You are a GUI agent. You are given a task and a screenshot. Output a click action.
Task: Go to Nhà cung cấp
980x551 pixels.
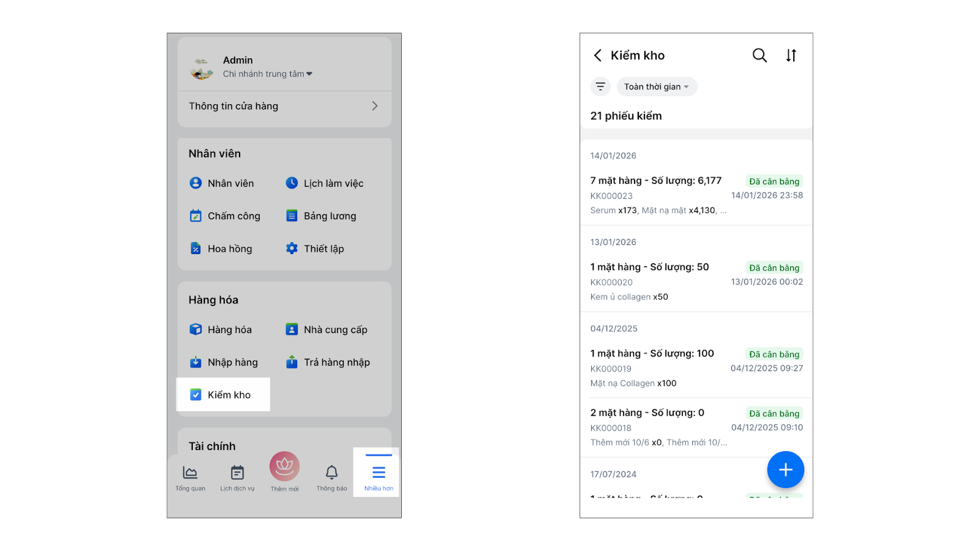pos(327,330)
